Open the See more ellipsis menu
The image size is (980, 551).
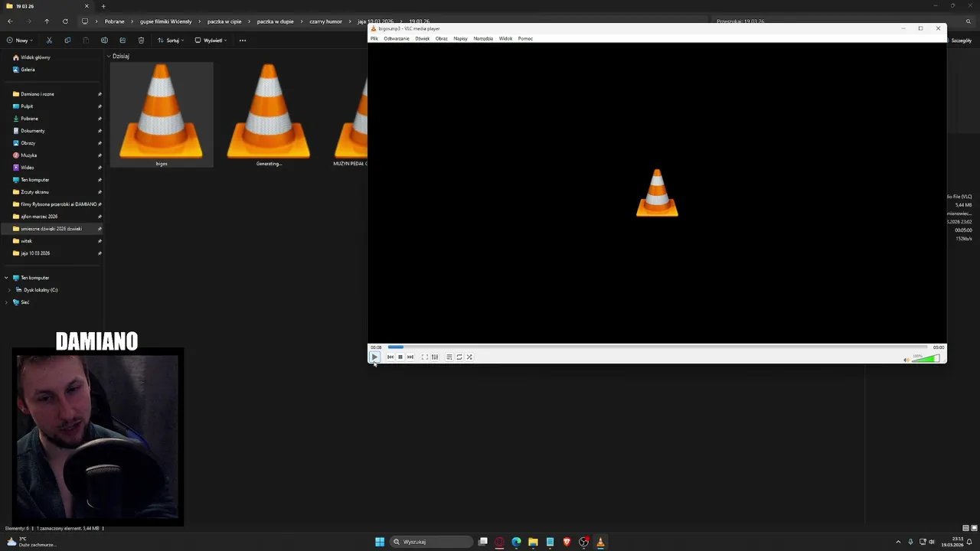[243, 41]
